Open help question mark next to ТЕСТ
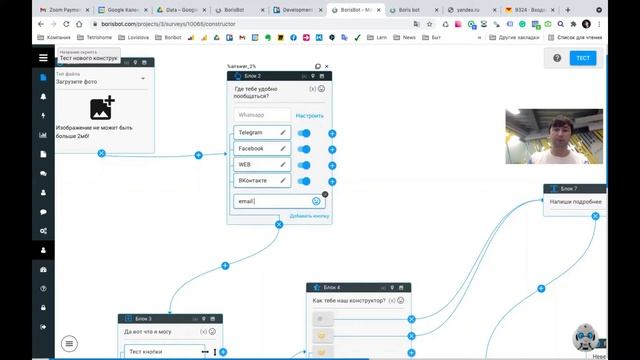The height and width of the screenshot is (360, 640). [557, 58]
